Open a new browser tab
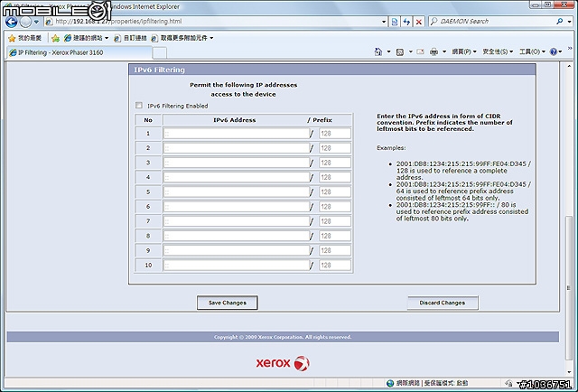 (x=159, y=53)
